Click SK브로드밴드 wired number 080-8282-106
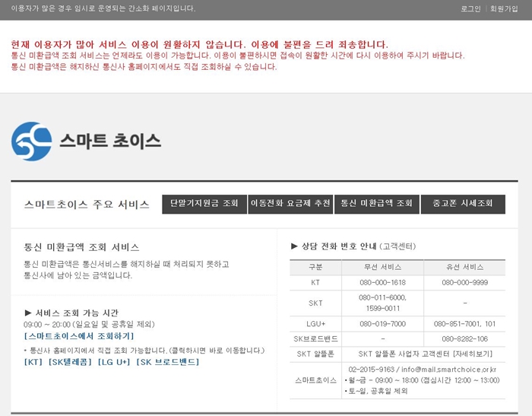 point(465,338)
